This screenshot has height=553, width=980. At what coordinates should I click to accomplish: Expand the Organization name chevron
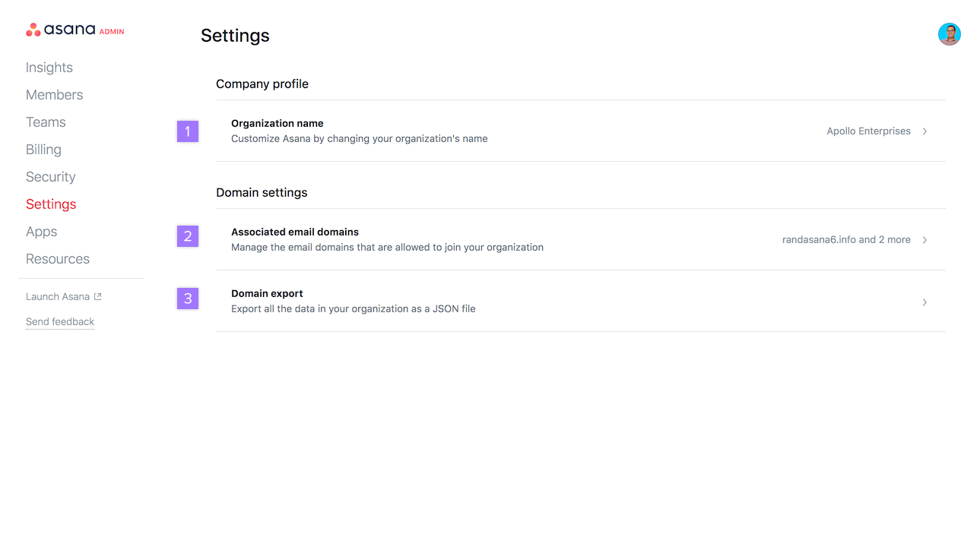924,131
